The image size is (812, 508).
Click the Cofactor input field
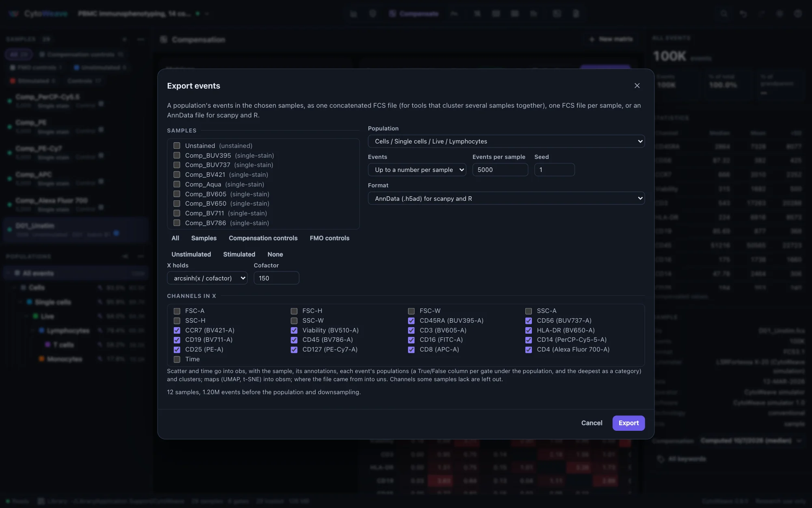pyautogui.click(x=276, y=278)
